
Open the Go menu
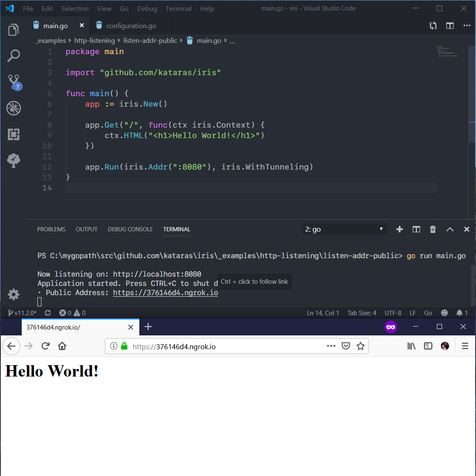124,8
